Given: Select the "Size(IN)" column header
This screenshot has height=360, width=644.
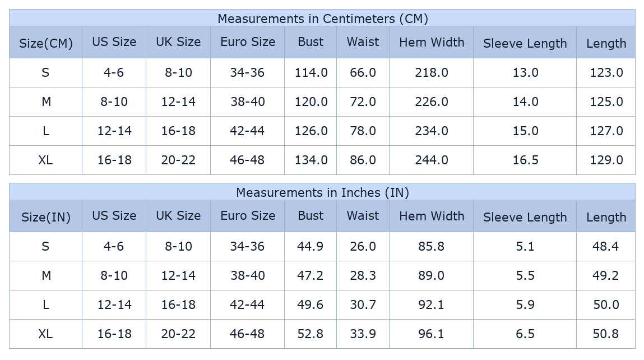Looking at the screenshot, I should pos(46,217).
